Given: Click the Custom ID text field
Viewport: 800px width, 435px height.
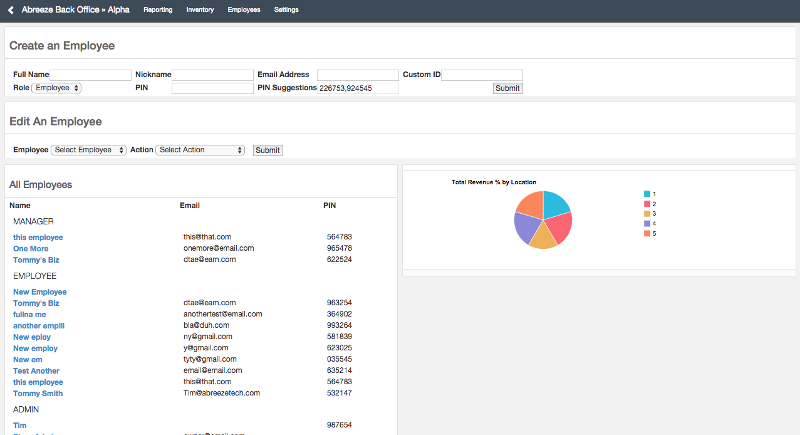Looking at the screenshot, I should click(482, 75).
